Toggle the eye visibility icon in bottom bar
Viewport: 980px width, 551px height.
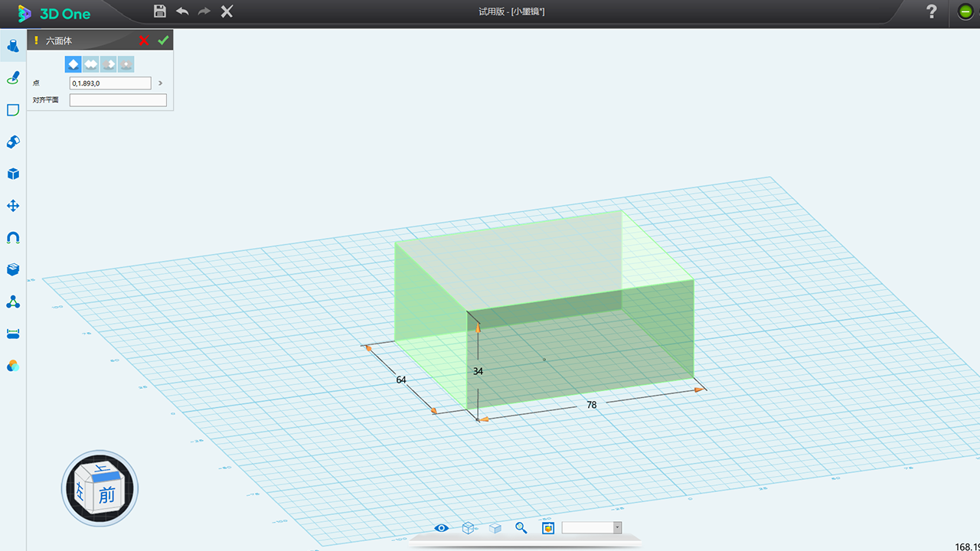click(x=441, y=528)
